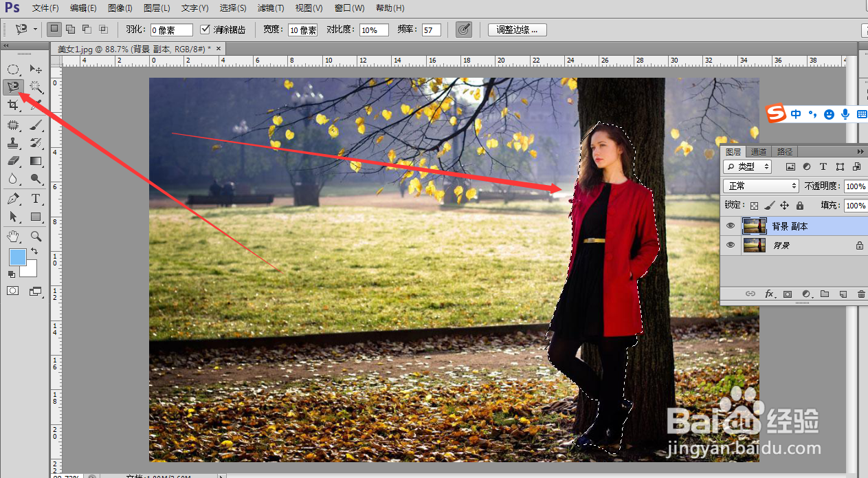Switch to the 通道 channels tab

pos(758,152)
